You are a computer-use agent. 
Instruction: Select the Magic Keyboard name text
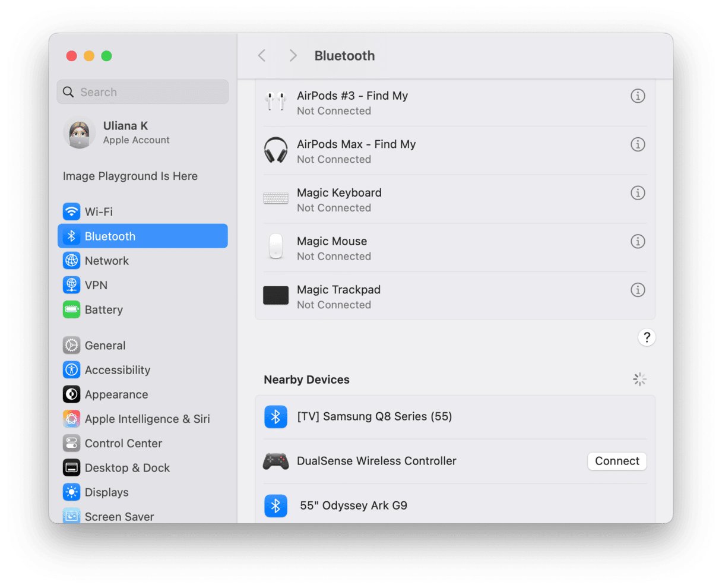[339, 193]
